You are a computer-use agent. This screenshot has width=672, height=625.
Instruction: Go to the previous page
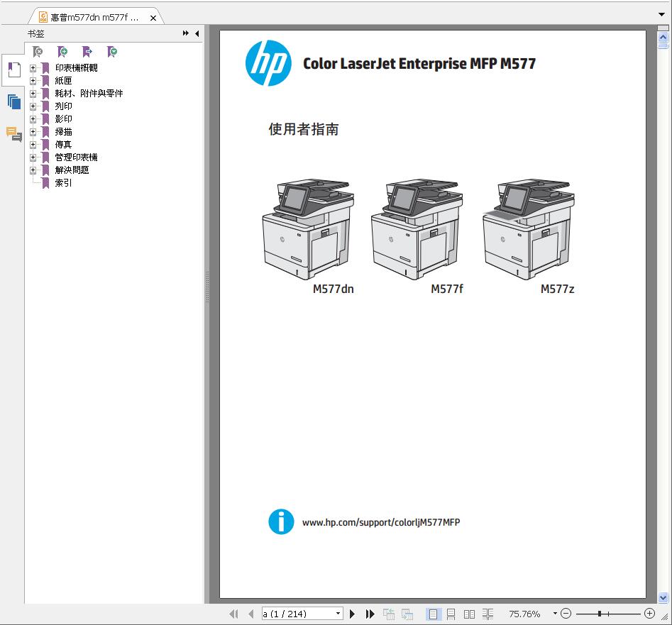coord(251,614)
